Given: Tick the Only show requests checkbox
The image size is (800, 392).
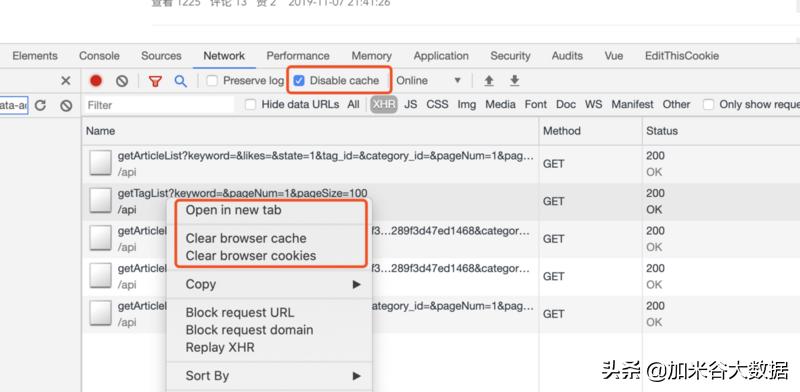Looking at the screenshot, I should (x=708, y=105).
